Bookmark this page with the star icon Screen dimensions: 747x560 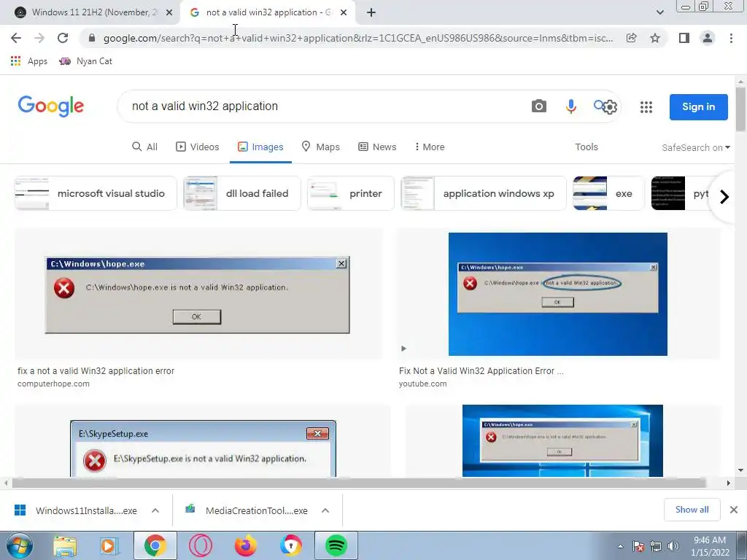point(655,38)
